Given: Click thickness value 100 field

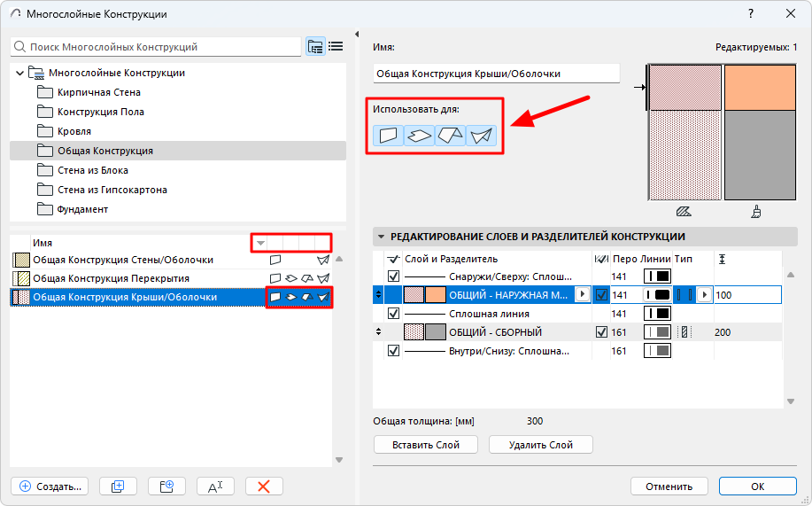Looking at the screenshot, I should coord(747,295).
